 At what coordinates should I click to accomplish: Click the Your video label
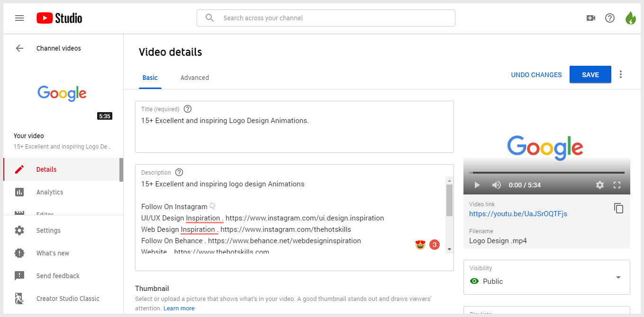point(29,136)
